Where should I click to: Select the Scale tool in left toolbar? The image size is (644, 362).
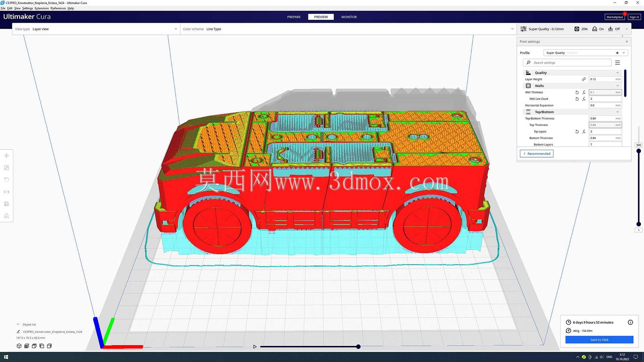(x=6, y=168)
